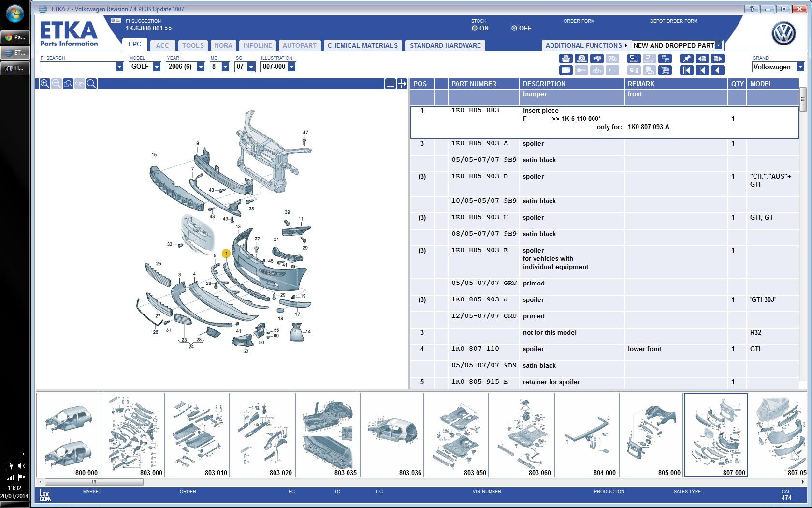Click the volume speaker tray icon

(x=21, y=466)
